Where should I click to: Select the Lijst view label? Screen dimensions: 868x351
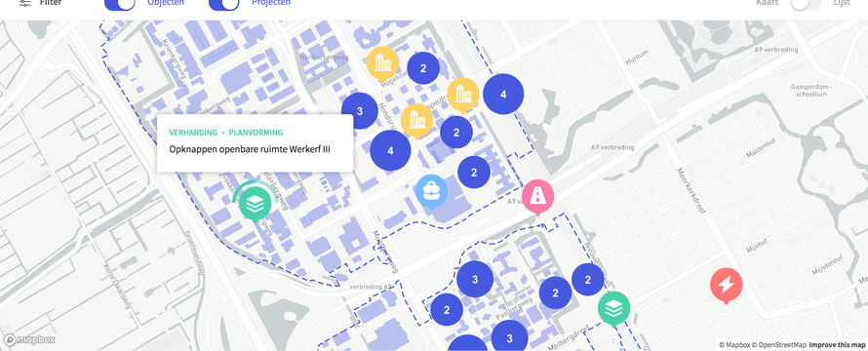coord(842,3)
